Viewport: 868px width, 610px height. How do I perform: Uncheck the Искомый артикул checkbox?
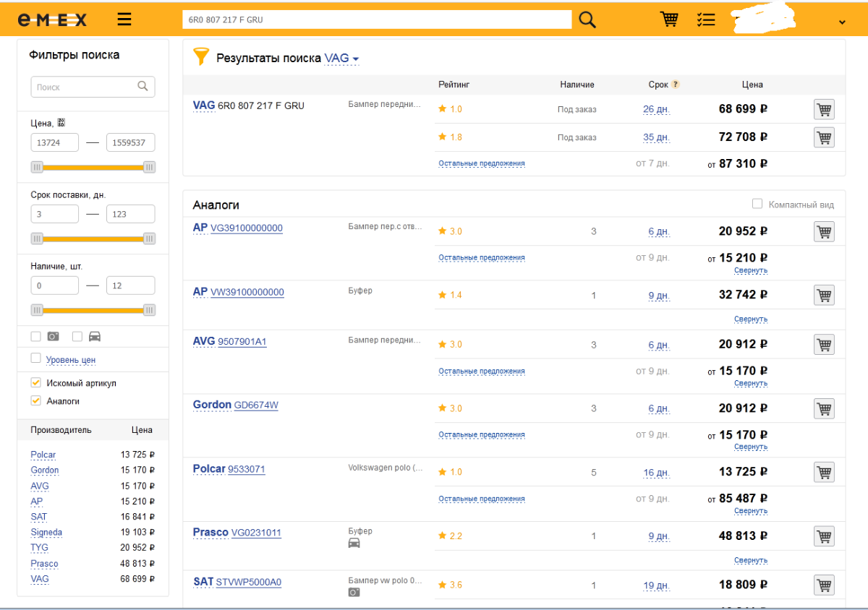click(x=36, y=382)
